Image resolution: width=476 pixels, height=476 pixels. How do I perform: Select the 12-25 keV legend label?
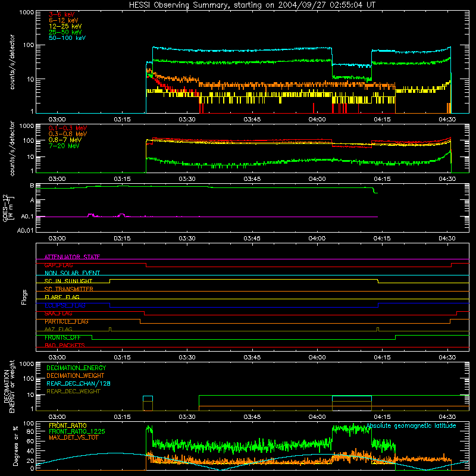65,26
